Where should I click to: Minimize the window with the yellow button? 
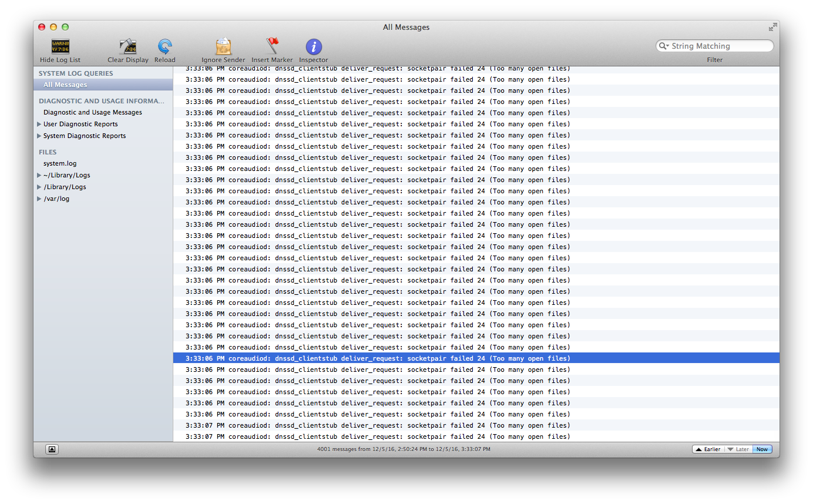(x=53, y=27)
